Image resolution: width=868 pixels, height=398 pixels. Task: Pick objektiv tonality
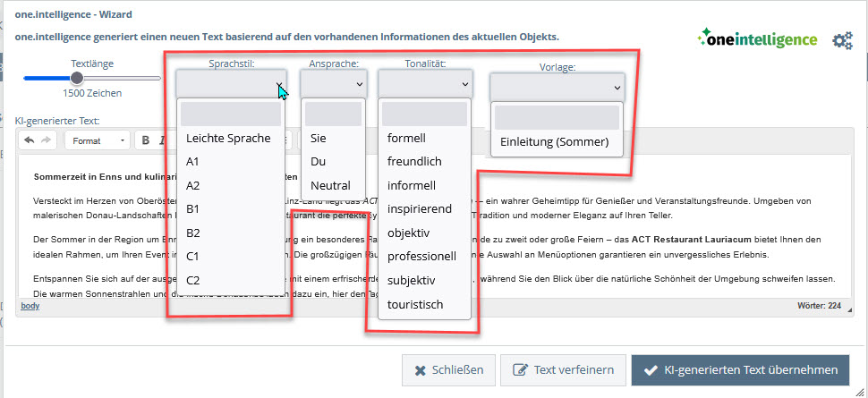[424, 233]
